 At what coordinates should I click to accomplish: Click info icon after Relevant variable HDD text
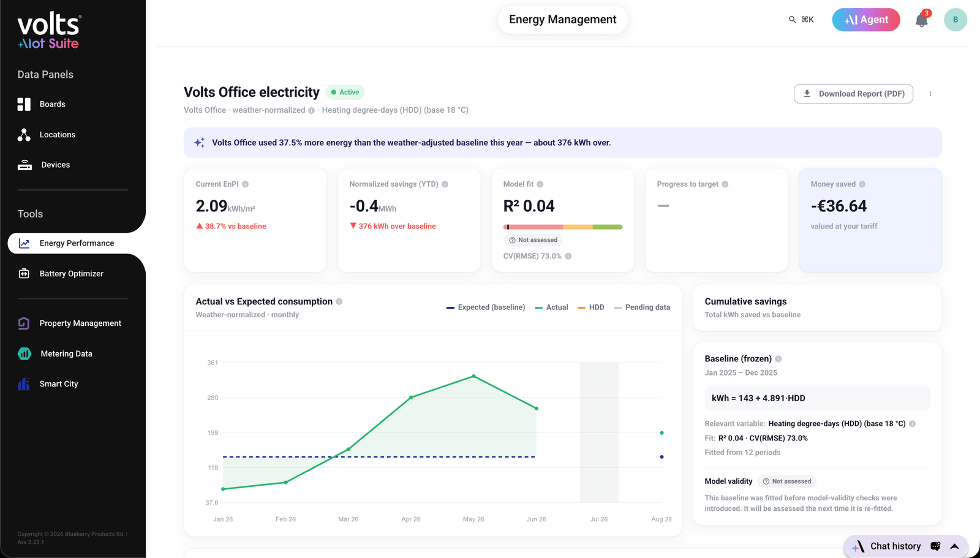pos(913,424)
